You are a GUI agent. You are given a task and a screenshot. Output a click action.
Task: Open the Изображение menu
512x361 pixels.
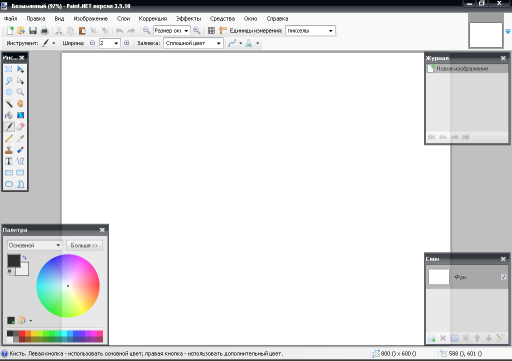point(91,19)
